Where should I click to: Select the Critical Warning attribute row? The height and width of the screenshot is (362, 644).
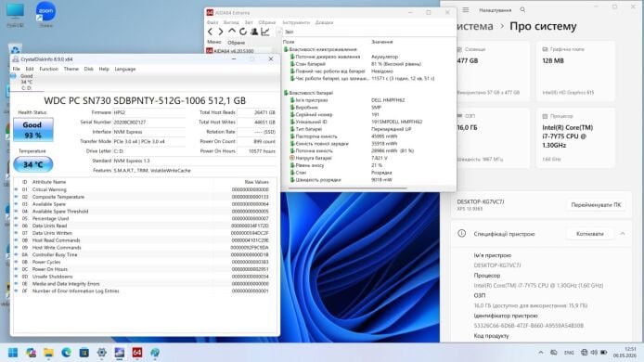(x=146, y=189)
